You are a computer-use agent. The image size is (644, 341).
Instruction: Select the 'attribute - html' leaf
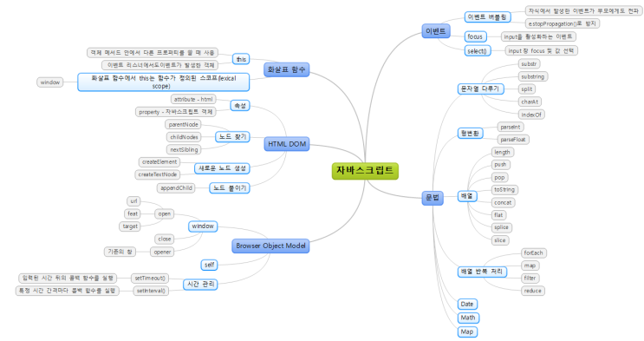tap(193, 99)
